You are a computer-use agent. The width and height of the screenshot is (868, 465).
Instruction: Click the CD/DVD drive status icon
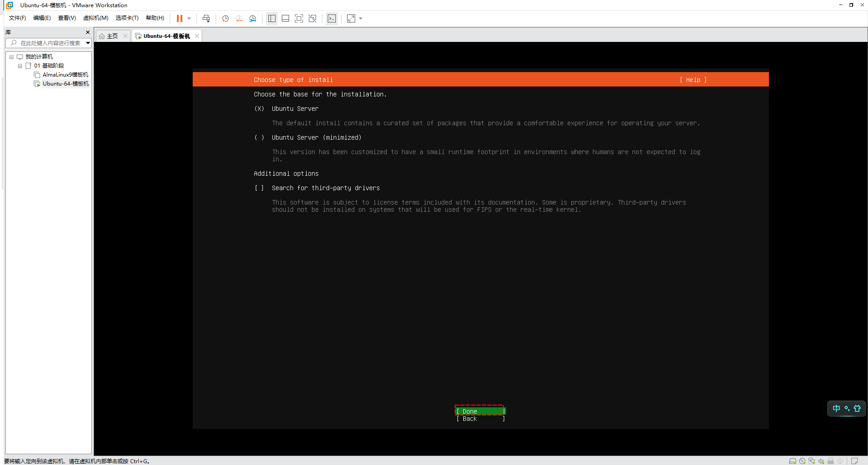click(802, 461)
